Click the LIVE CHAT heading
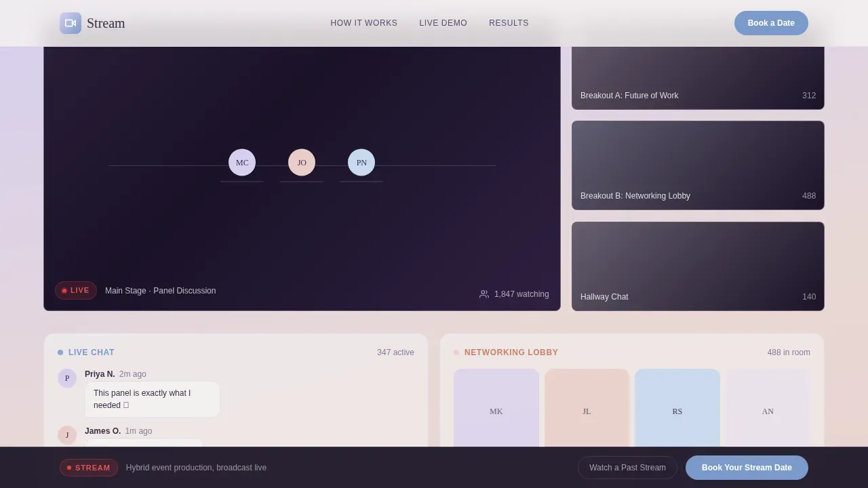This screenshot has width=868, height=488. pos(92,352)
